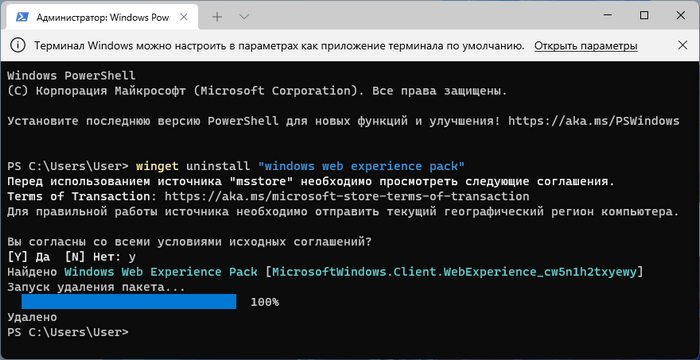Click the Удалено result line
This screenshot has width=700, height=360.
(x=32, y=317)
